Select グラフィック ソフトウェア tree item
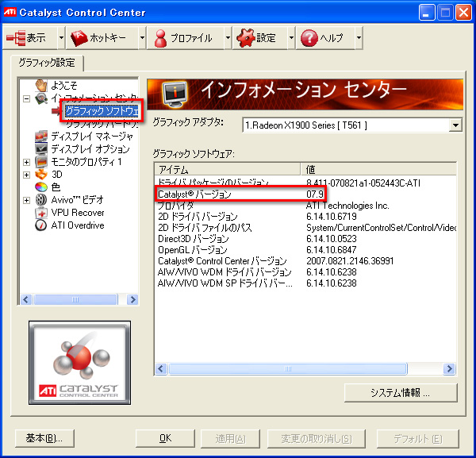476x458 pixels. coord(102,111)
